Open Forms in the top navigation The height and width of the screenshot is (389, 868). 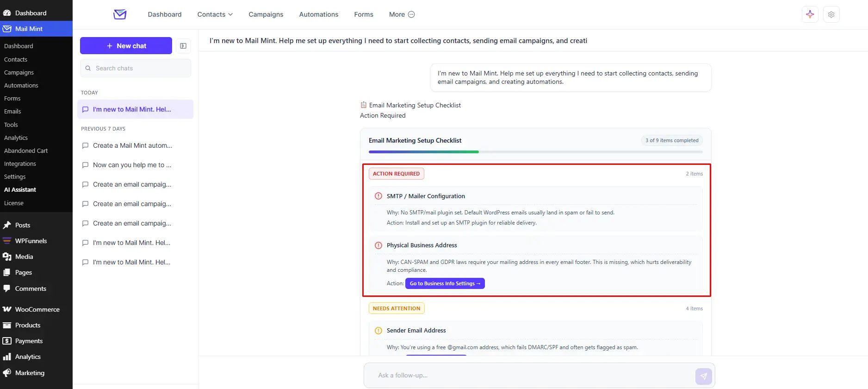click(x=364, y=14)
